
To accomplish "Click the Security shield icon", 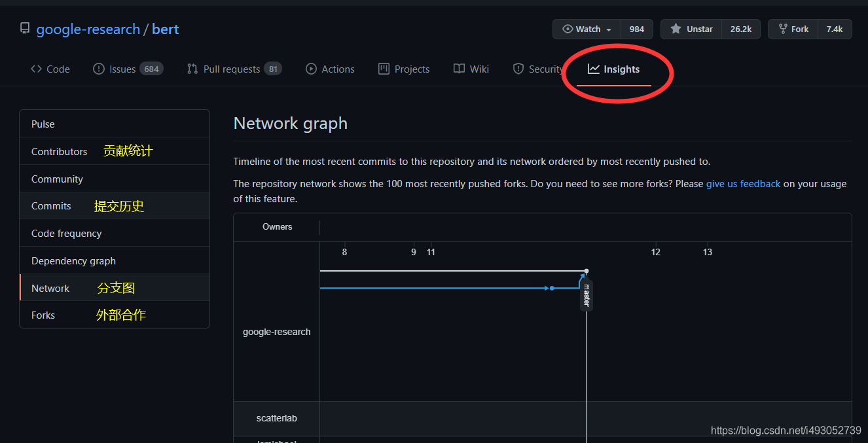I will 518,69.
